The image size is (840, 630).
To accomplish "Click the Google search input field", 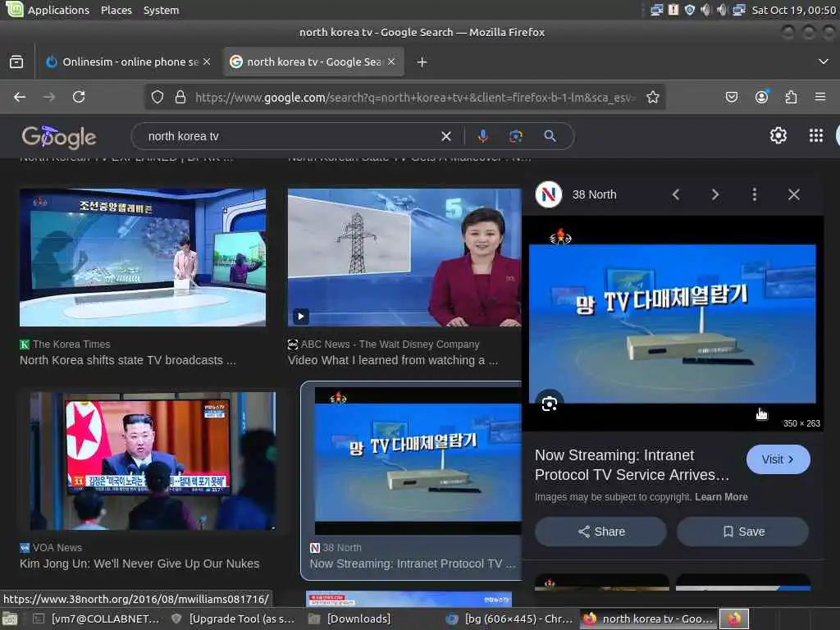I will (x=290, y=136).
